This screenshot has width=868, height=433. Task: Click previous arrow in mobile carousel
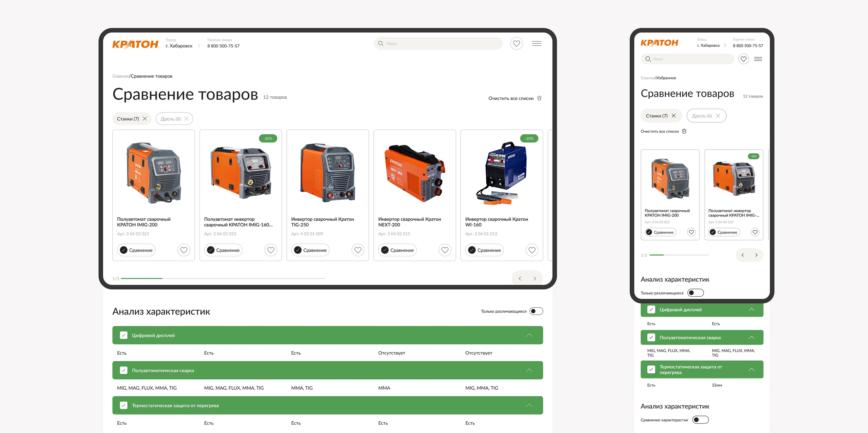point(742,255)
